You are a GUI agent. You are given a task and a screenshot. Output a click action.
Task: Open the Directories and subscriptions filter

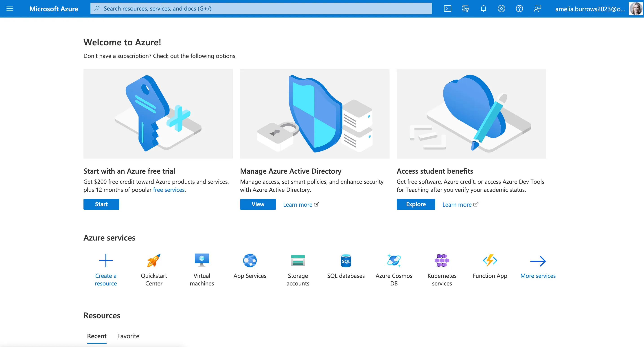click(466, 9)
